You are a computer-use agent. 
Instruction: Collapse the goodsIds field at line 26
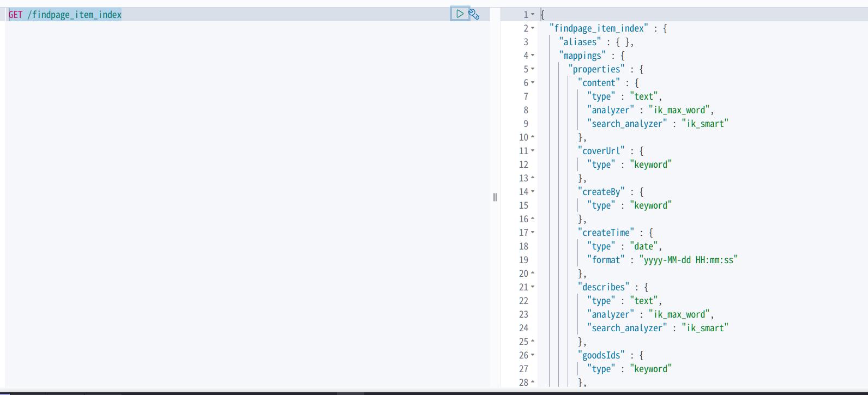coord(533,355)
